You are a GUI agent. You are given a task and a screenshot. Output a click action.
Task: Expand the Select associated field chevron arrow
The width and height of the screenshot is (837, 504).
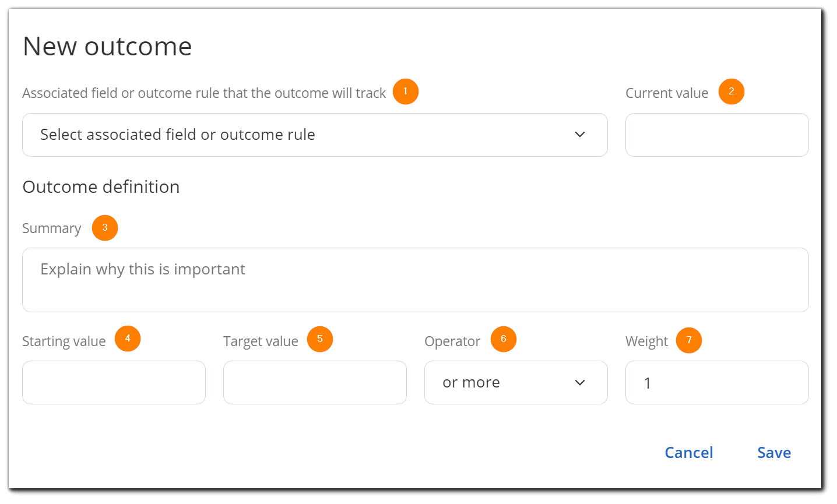580,135
